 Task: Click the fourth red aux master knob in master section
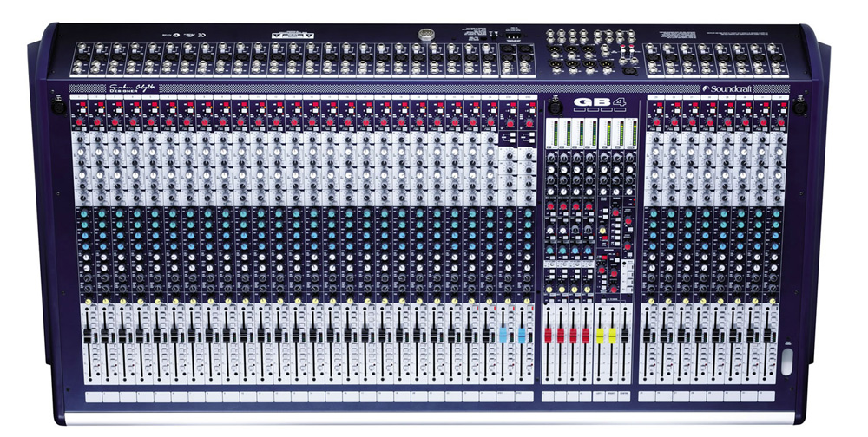[590, 206]
